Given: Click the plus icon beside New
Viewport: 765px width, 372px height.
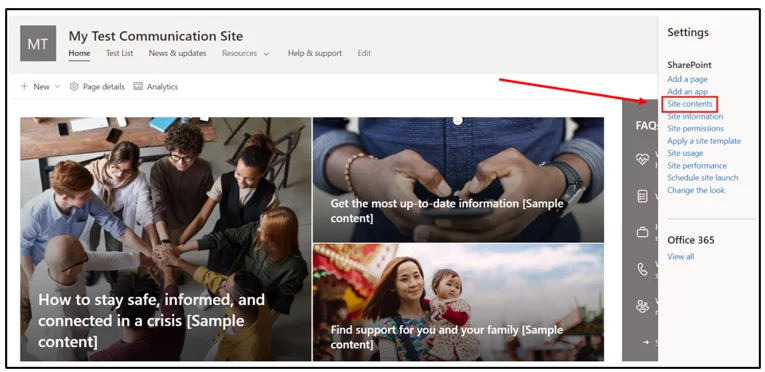Looking at the screenshot, I should [x=24, y=86].
